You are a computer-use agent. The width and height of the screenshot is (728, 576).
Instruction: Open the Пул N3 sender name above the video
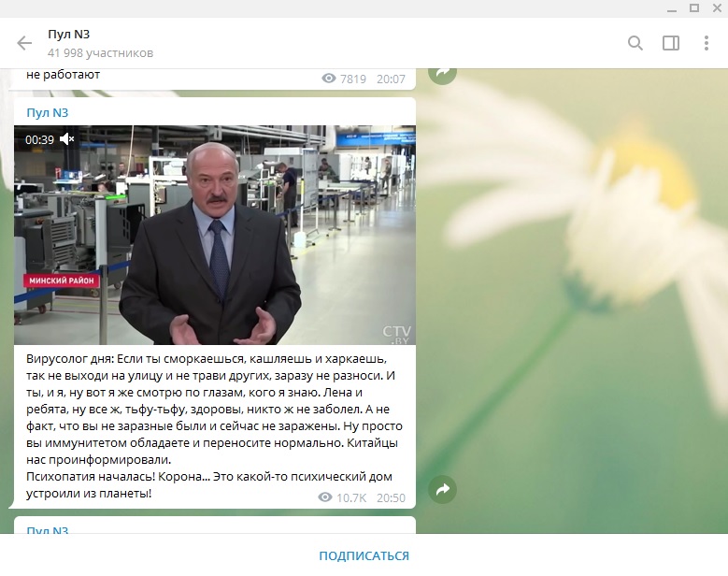point(48,113)
